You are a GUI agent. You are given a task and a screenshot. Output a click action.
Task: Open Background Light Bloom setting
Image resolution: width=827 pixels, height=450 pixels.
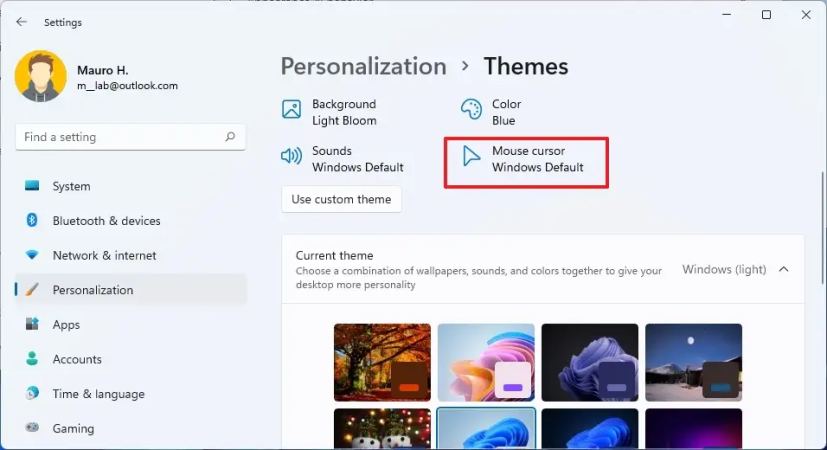click(330, 112)
